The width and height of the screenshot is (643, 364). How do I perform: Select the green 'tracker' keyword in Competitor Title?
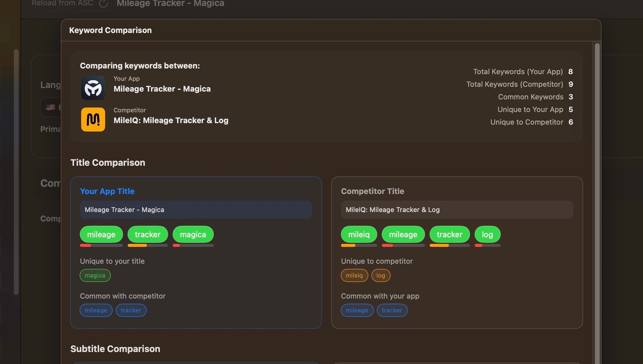pos(449,235)
